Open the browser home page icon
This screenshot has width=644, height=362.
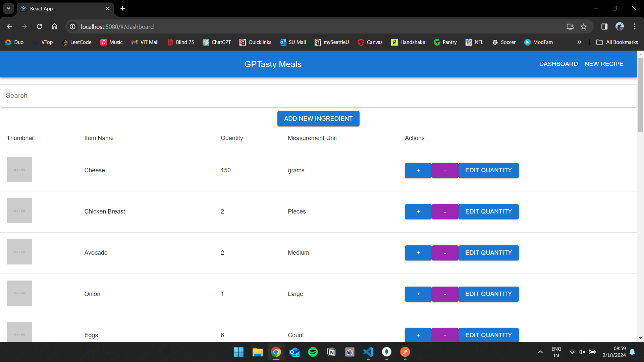pos(54,26)
